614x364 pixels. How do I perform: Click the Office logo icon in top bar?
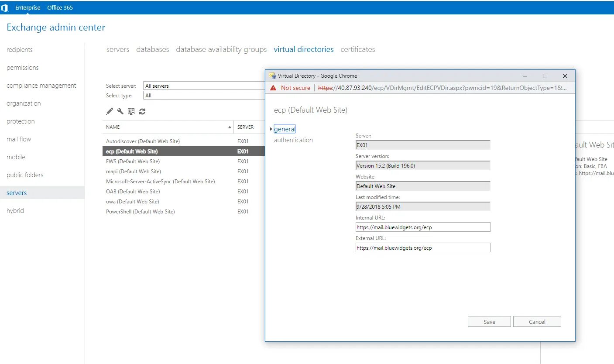5,8
